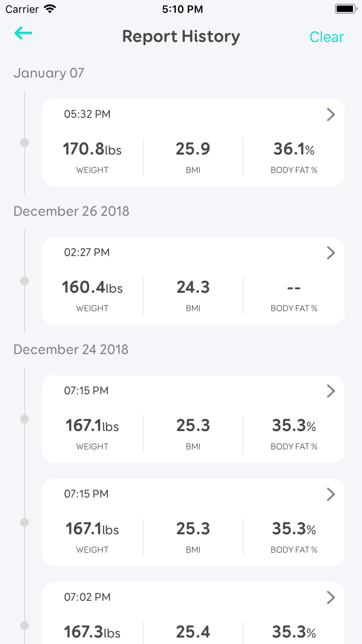
Task: Select the December 26 2018 timeline dot
Action: point(24,281)
